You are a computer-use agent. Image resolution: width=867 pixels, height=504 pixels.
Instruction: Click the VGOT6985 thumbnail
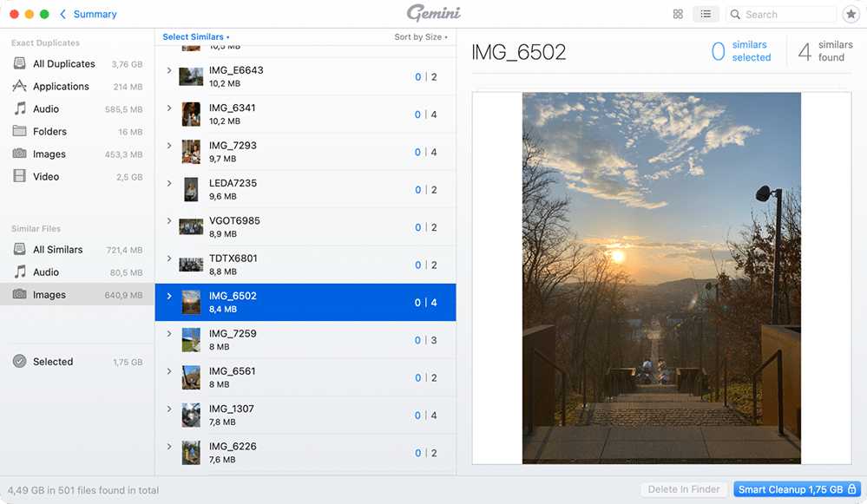(191, 226)
